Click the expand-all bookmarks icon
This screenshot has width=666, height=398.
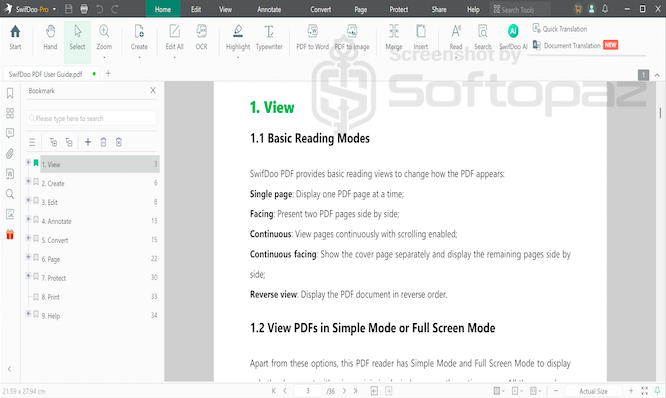pos(53,142)
